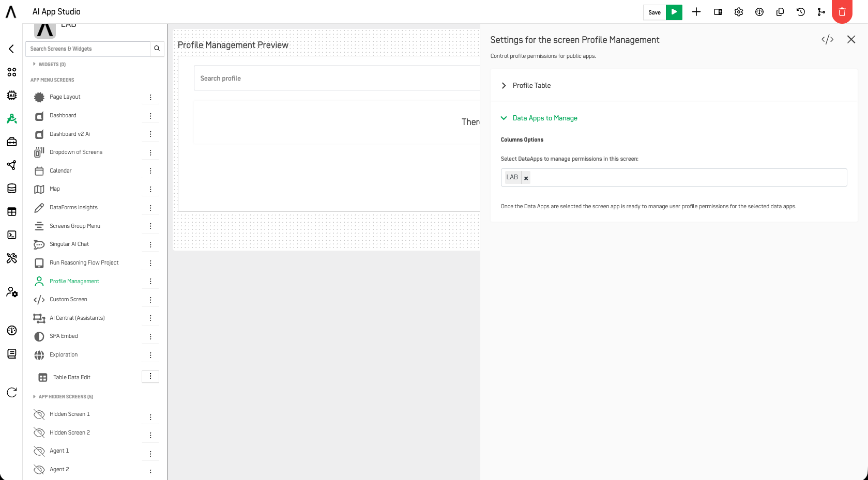Select the Exploration screen
The width and height of the screenshot is (868, 480).
(x=64, y=354)
